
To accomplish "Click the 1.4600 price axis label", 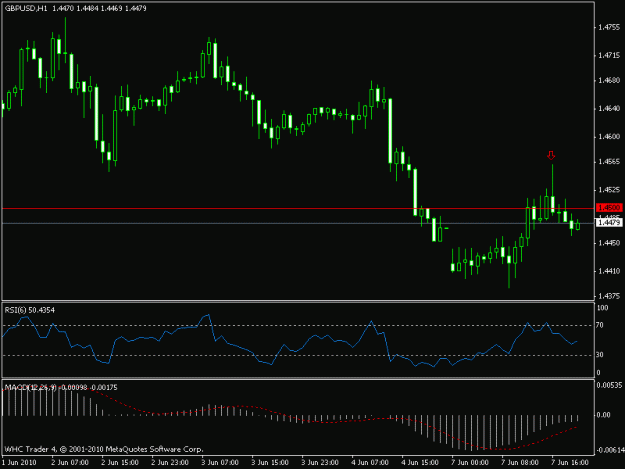I will click(609, 137).
